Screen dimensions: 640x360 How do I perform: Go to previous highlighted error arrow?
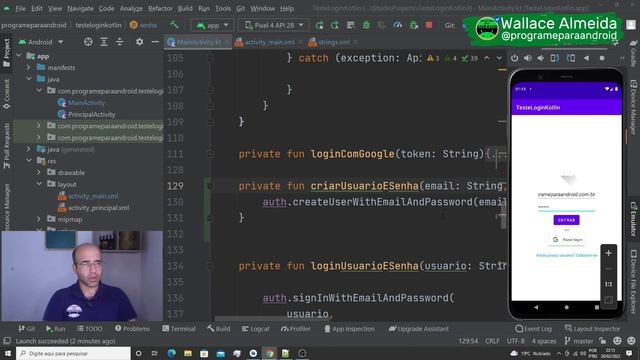pos(487,58)
